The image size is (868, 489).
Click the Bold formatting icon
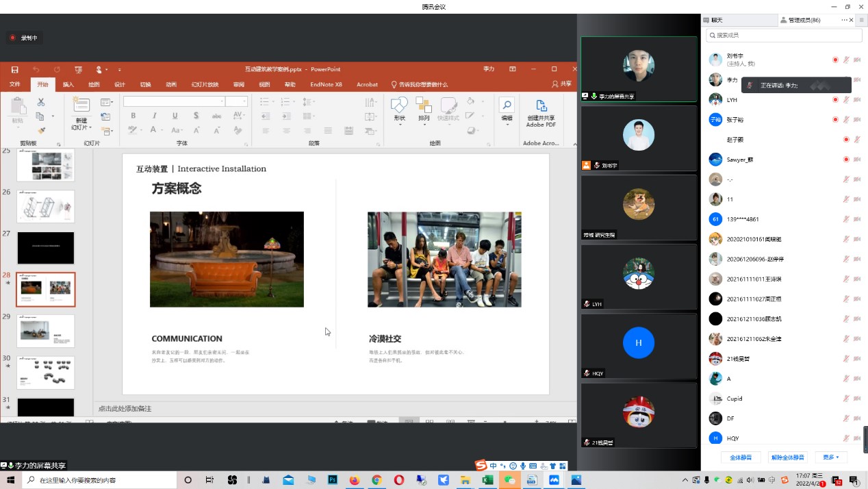click(x=133, y=116)
